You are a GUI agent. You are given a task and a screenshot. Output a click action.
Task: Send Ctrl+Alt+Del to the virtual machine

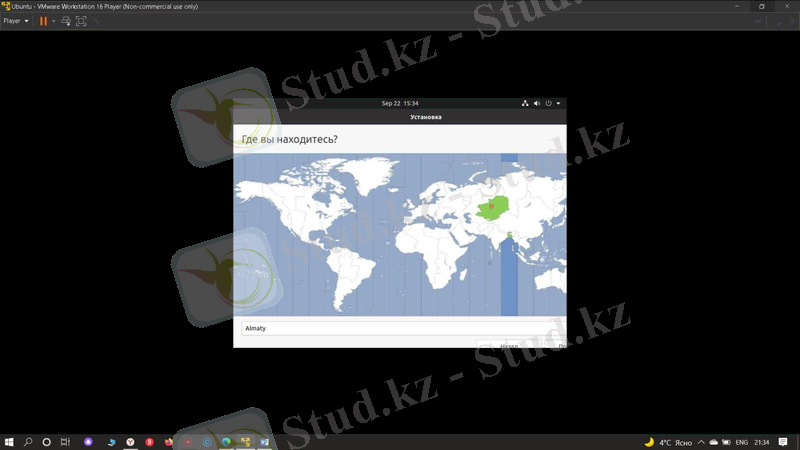coord(66,21)
